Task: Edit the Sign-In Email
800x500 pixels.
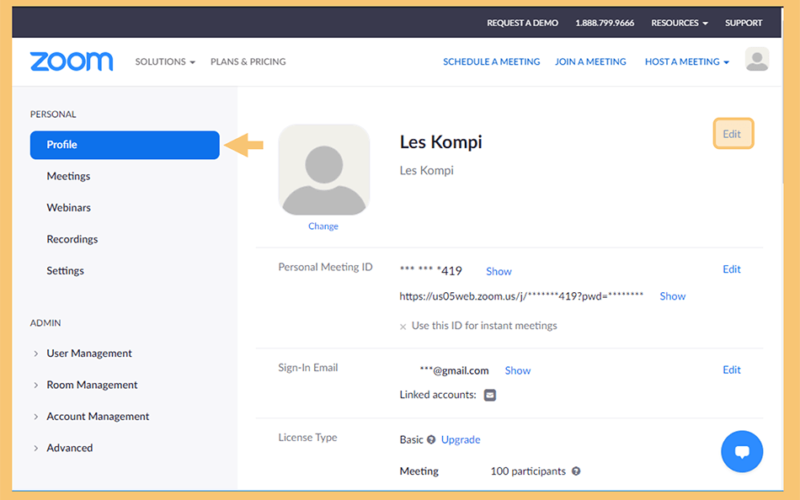Action: 732,370
